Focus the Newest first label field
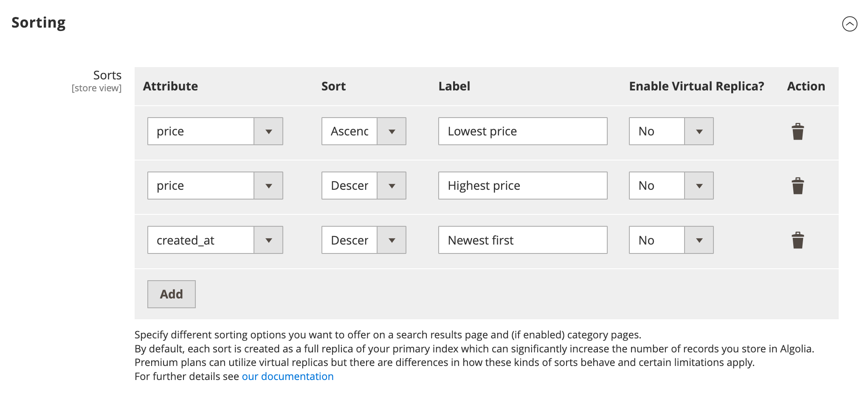This screenshot has height=394, width=868. [x=522, y=240]
